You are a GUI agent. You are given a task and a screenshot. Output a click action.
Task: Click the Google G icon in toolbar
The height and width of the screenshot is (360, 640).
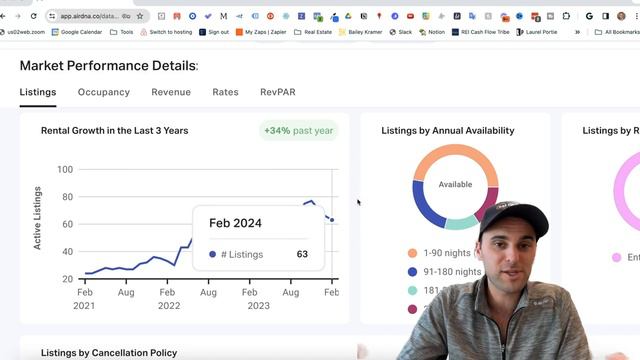pyautogui.click(x=589, y=16)
